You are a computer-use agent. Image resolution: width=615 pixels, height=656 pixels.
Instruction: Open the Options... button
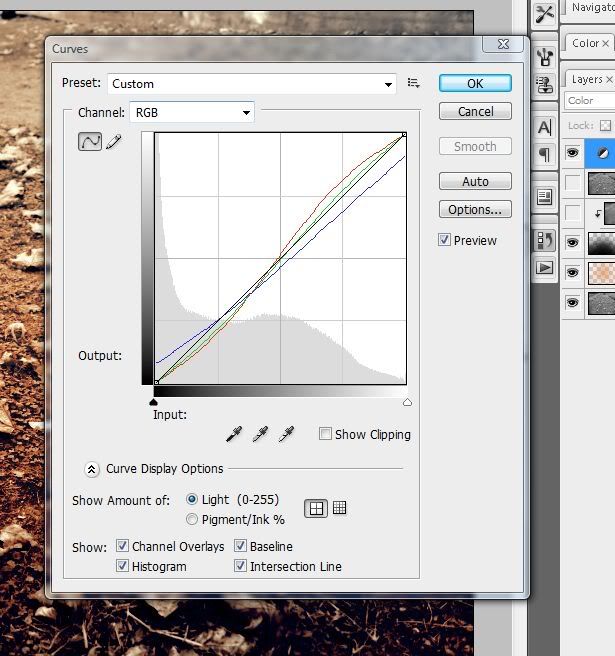(x=475, y=209)
